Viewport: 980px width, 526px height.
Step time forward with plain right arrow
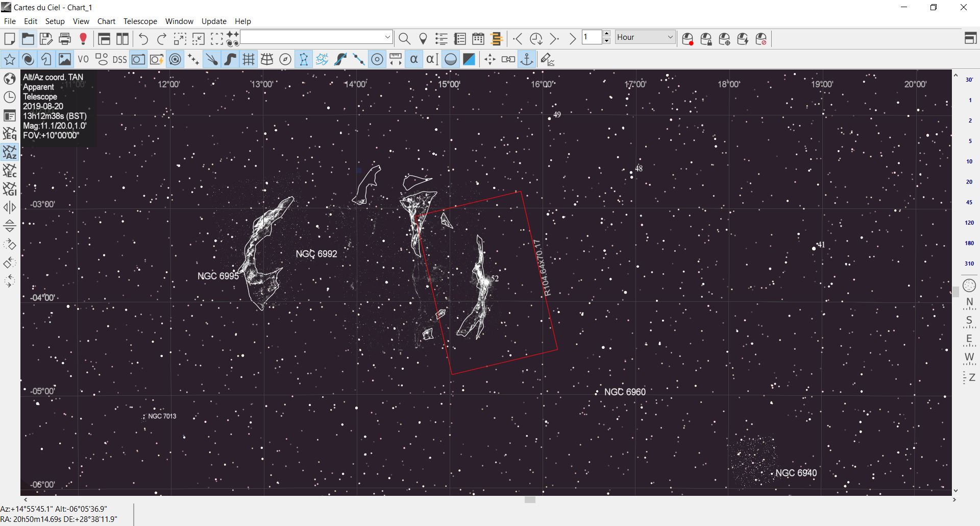[573, 39]
